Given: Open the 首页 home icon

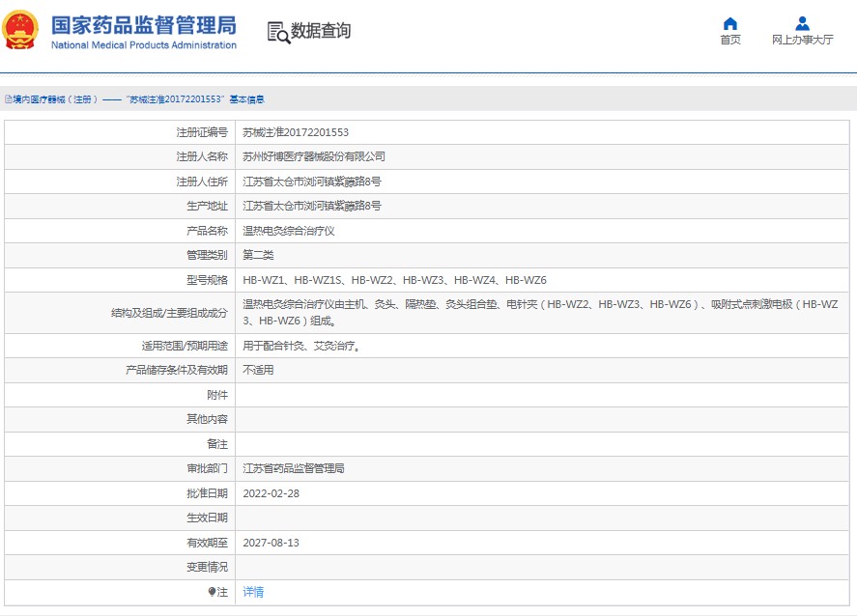Looking at the screenshot, I should click(730, 23).
